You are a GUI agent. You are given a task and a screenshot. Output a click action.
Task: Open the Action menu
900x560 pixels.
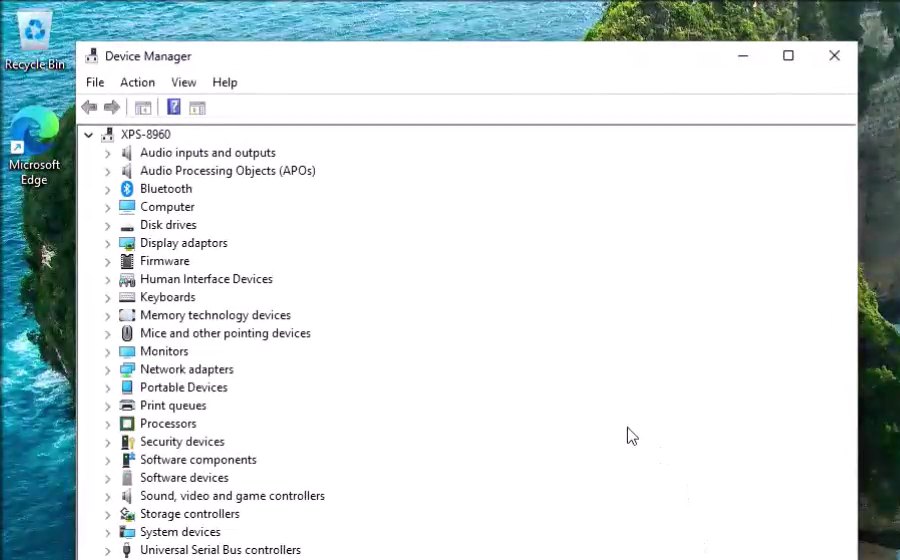pyautogui.click(x=137, y=82)
